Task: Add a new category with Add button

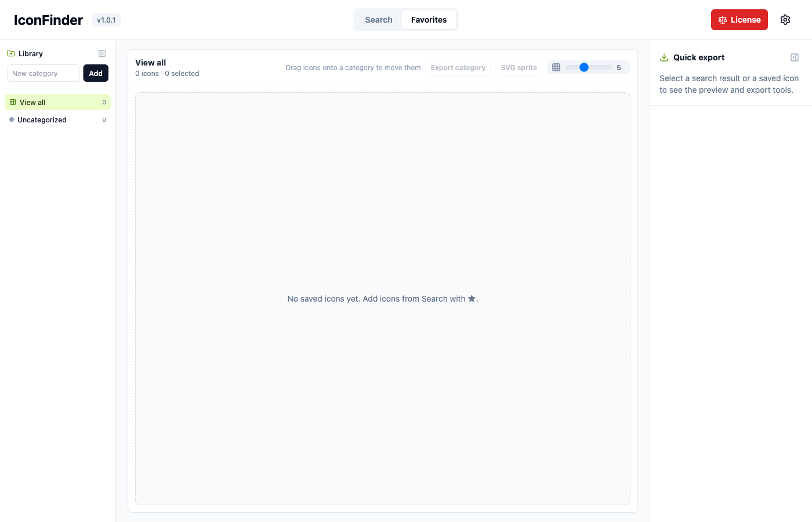Action: click(x=96, y=73)
